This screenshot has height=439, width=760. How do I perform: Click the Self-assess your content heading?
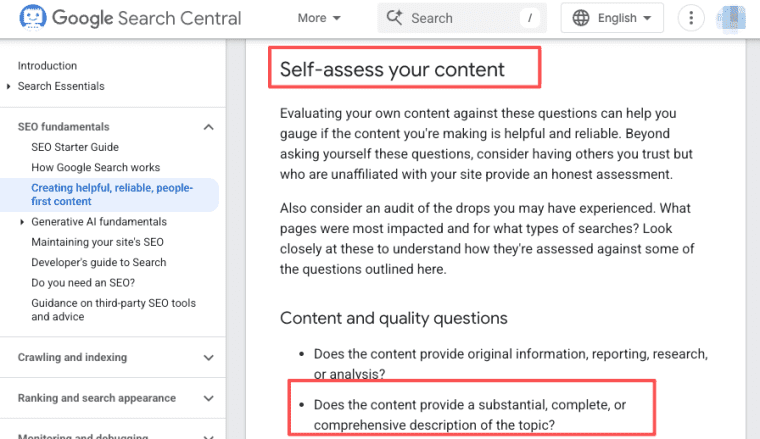[392, 69]
